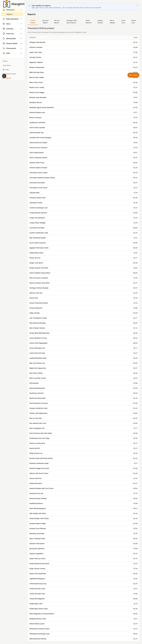Click the Staff people icon

[4, 53]
